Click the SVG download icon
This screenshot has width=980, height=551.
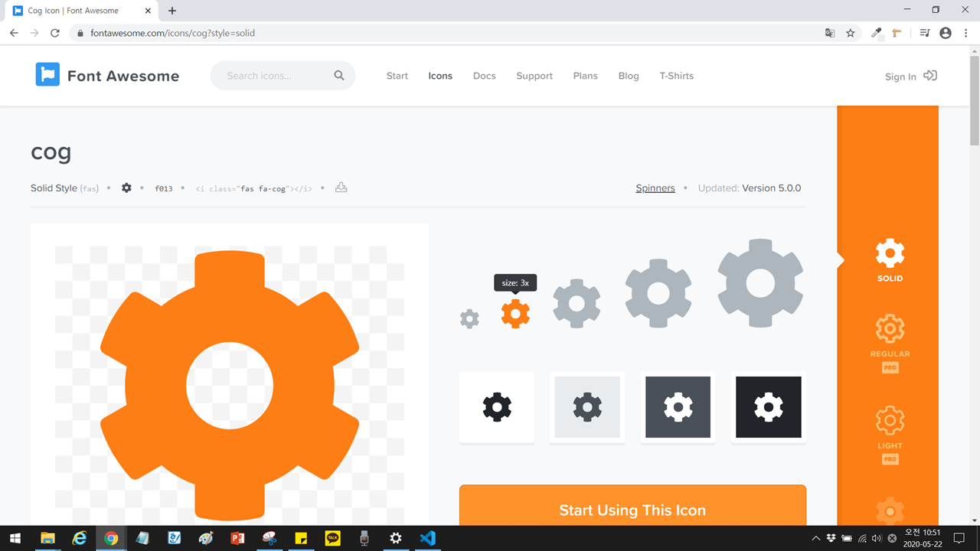pyautogui.click(x=341, y=187)
